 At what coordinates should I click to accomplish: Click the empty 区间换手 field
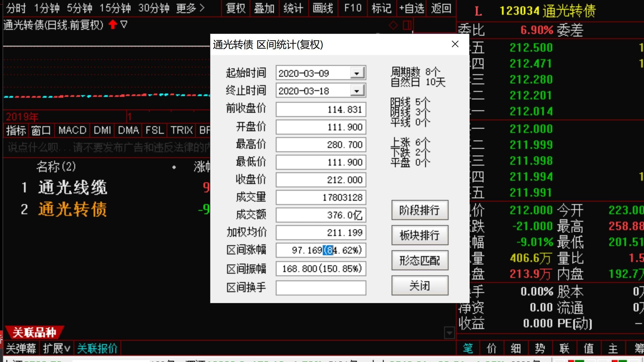point(321,288)
